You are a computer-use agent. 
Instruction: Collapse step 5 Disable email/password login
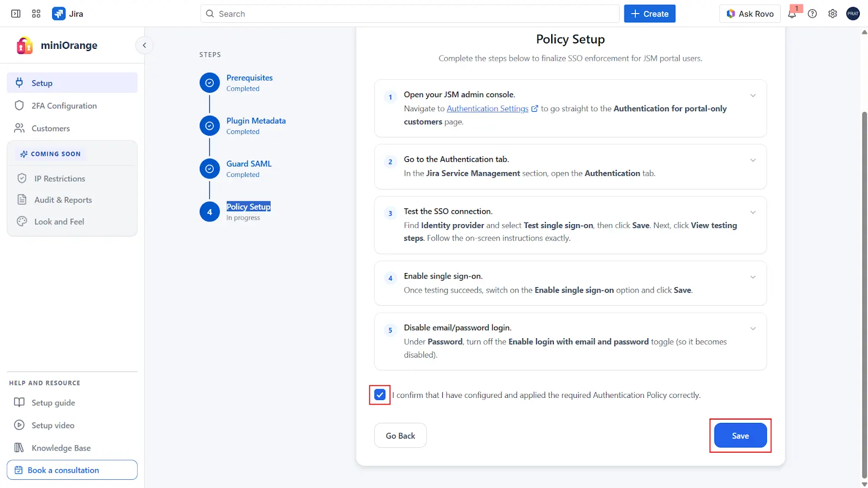pyautogui.click(x=753, y=328)
